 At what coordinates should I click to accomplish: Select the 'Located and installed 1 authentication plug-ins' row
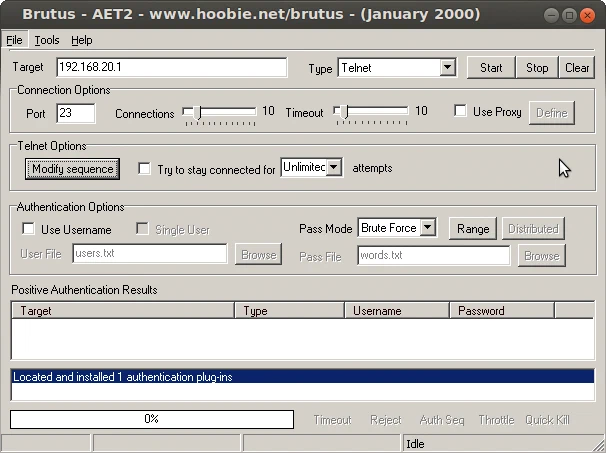tap(303, 377)
